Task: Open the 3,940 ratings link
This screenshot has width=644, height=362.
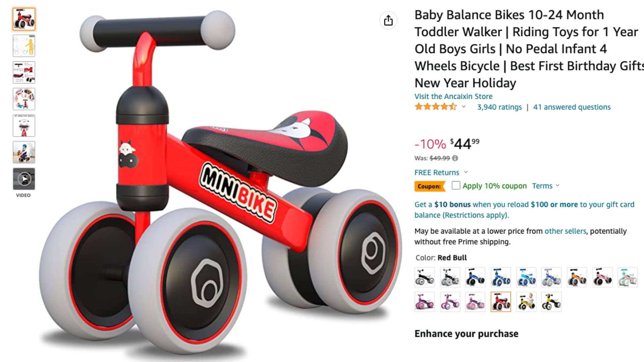Action: point(499,107)
